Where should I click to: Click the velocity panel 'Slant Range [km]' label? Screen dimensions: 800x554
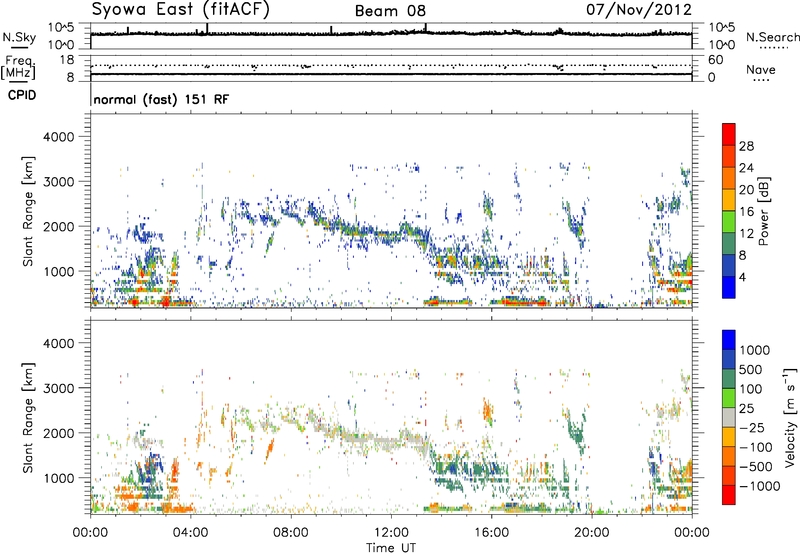28,417
